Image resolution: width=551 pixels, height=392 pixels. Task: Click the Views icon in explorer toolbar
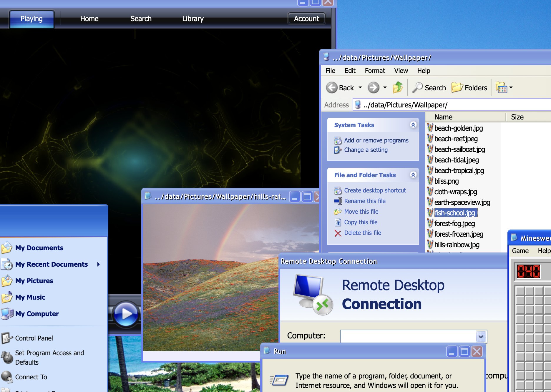coord(502,88)
